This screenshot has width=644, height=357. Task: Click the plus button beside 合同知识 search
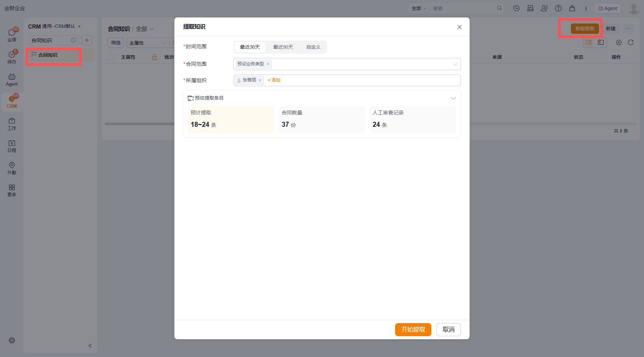[87, 40]
